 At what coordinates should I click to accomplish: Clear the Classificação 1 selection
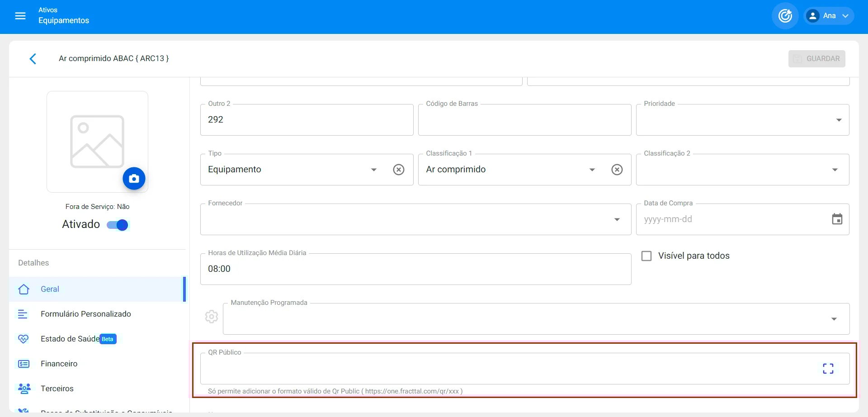click(617, 170)
